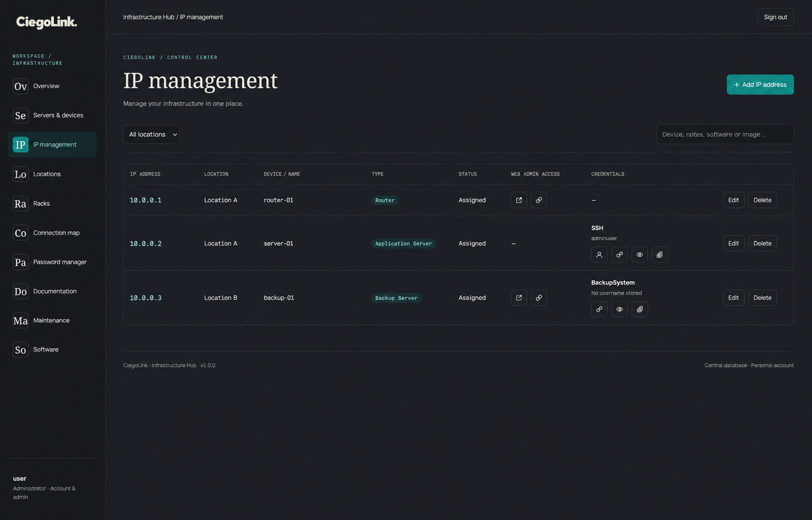Copy the web admin link for router-01

539,200
